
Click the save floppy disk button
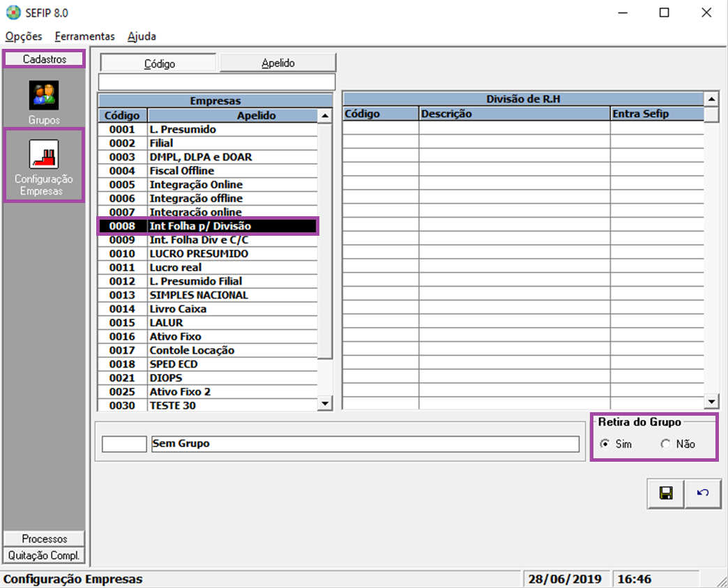pos(666,493)
